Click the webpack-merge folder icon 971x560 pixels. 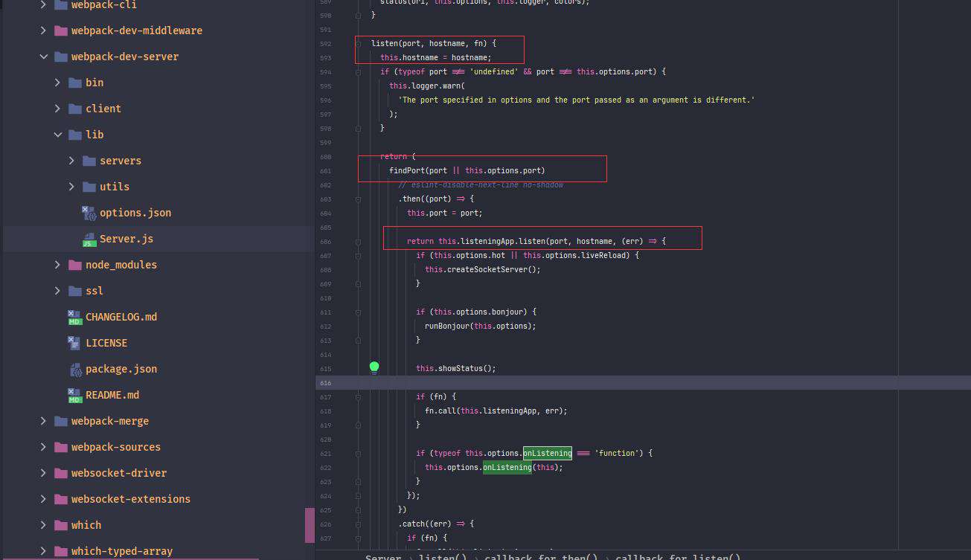(x=60, y=421)
